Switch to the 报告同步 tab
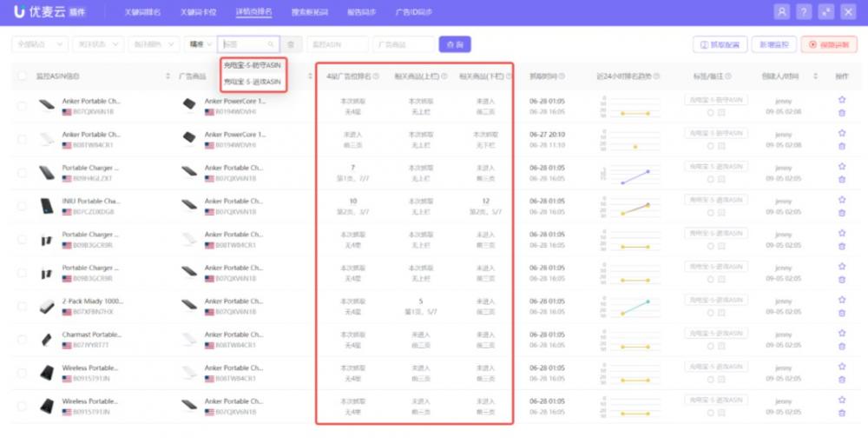 pos(361,12)
